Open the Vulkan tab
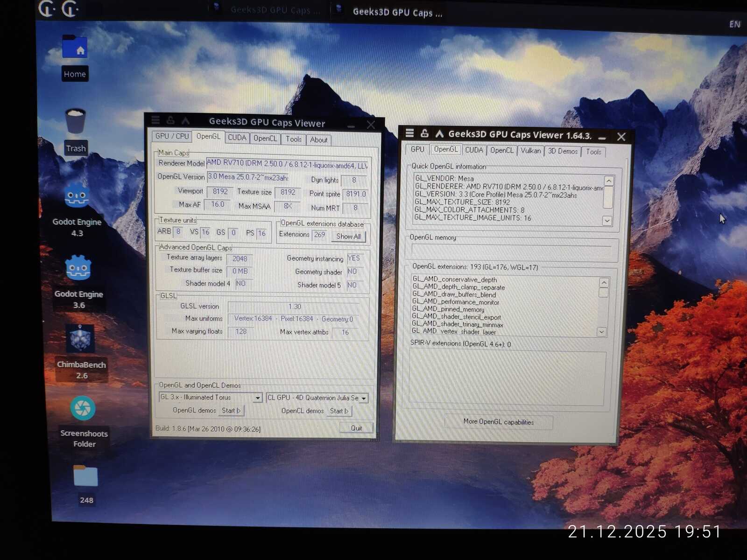747x560 pixels. [x=531, y=151]
